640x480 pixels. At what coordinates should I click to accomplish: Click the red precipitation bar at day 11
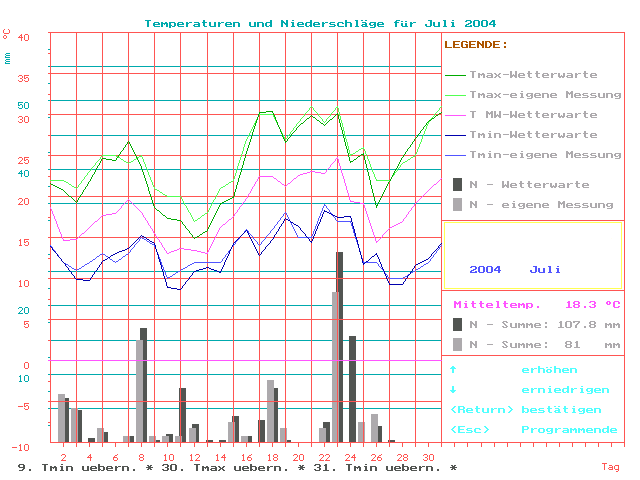point(182,413)
